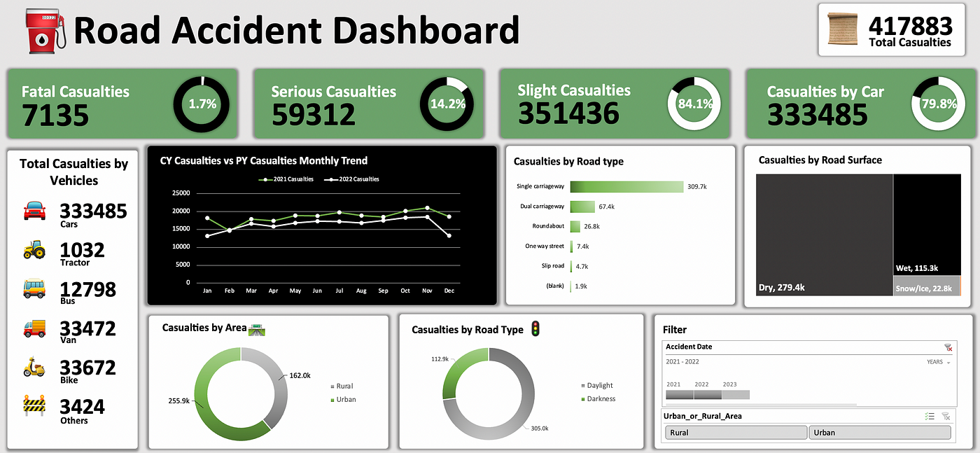Click the Accident Date timeline scrollbar
The width and height of the screenshot is (980, 453).
click(760, 405)
